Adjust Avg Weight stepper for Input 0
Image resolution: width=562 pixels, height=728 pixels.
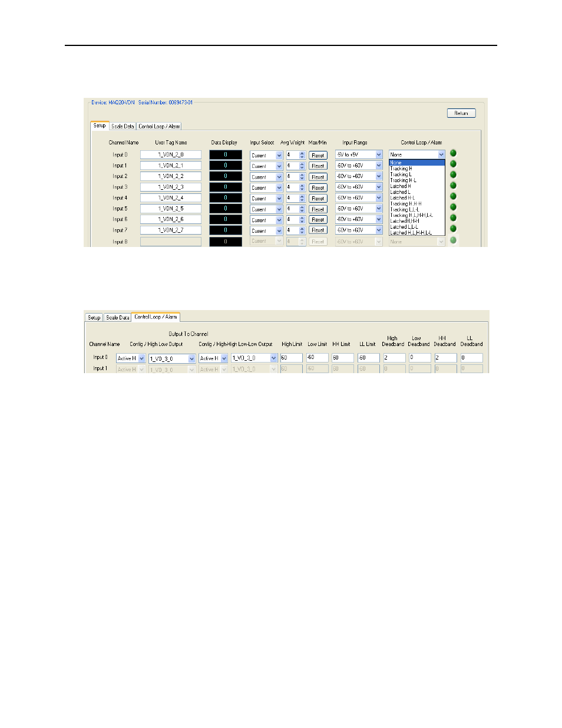(302, 155)
